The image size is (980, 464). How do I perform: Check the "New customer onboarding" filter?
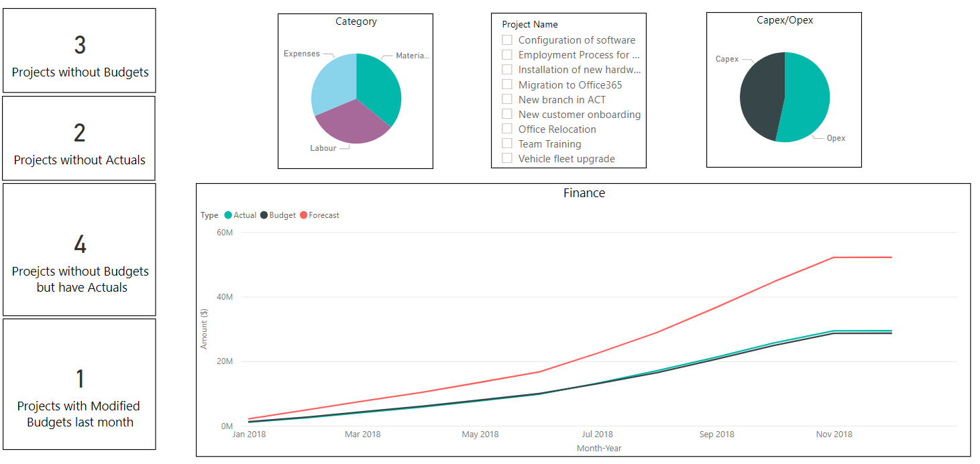pyautogui.click(x=507, y=114)
